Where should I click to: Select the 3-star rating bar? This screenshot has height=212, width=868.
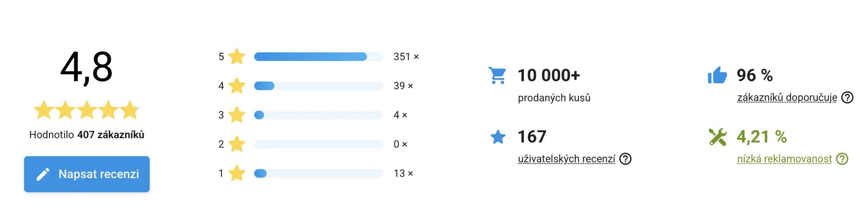318,115
